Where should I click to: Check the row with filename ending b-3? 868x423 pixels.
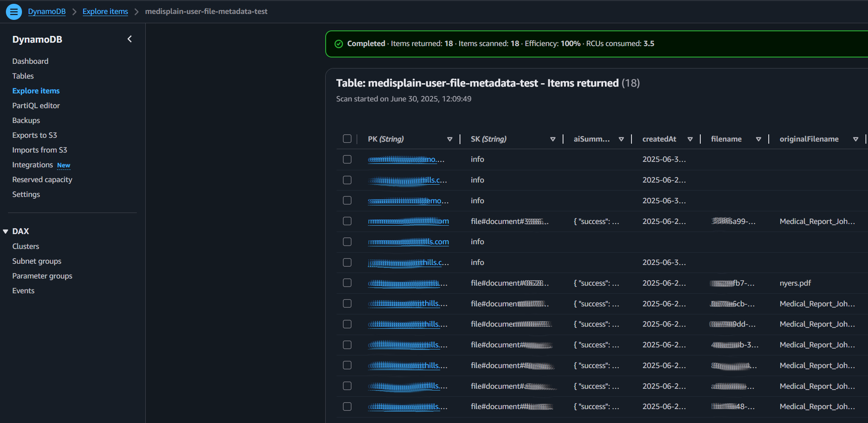click(347, 345)
